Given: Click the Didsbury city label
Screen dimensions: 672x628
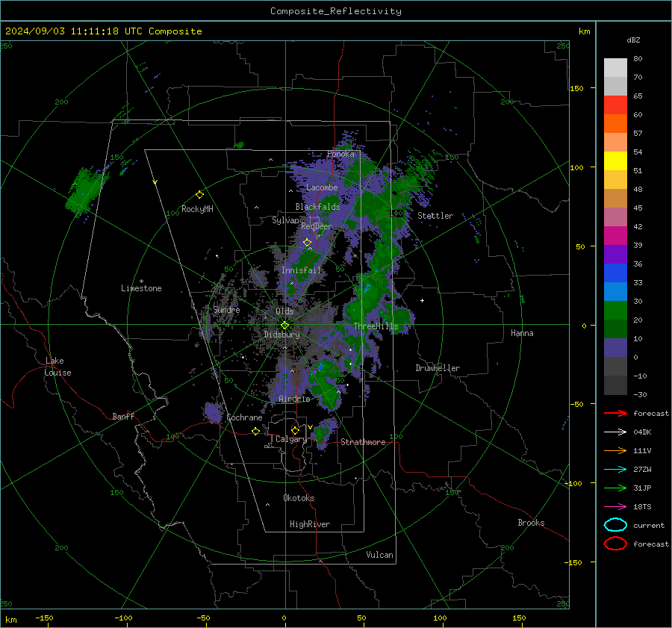Looking at the screenshot, I should point(282,335).
